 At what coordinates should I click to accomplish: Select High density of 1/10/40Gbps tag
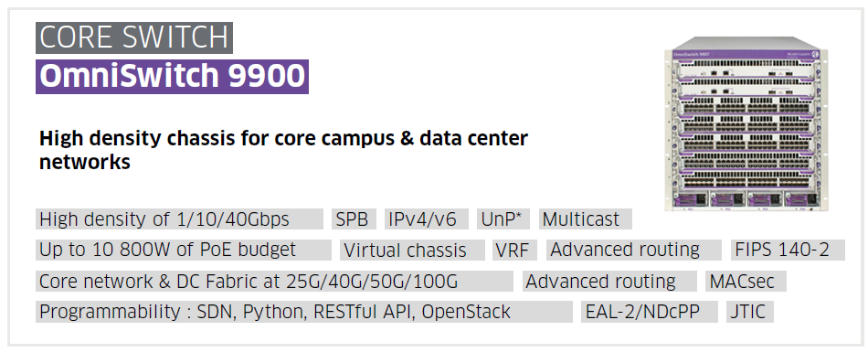[179, 219]
